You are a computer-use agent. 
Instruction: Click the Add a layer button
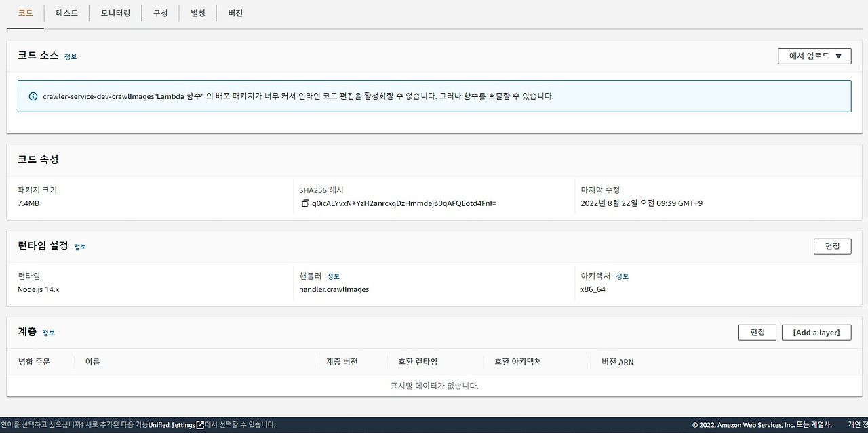coord(816,332)
